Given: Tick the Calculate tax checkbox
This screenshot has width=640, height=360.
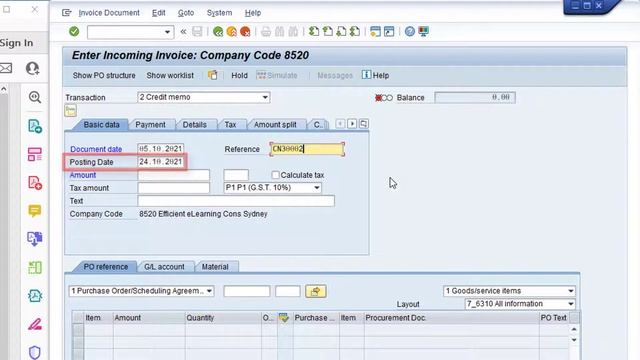Looking at the screenshot, I should [276, 175].
